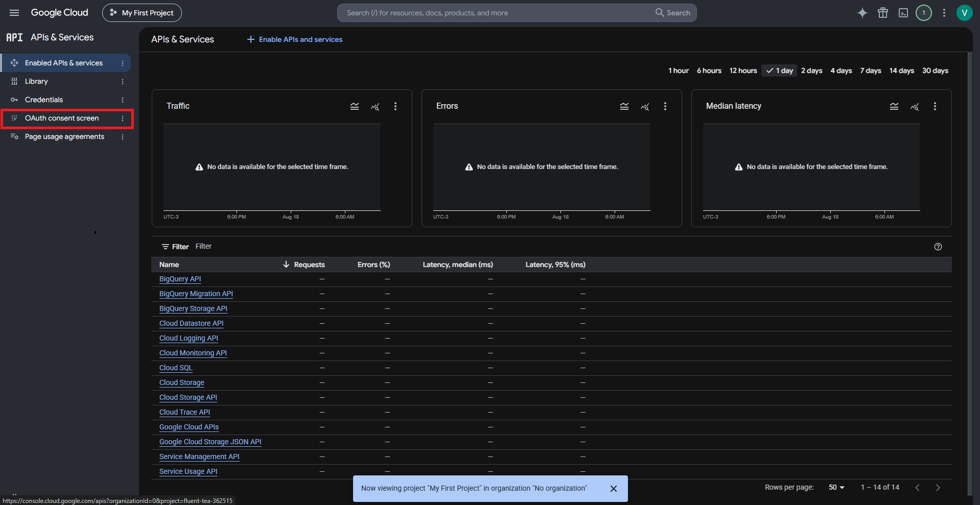Image resolution: width=980 pixels, height=505 pixels.
Task: Open the account avatar V
Action: pos(964,13)
